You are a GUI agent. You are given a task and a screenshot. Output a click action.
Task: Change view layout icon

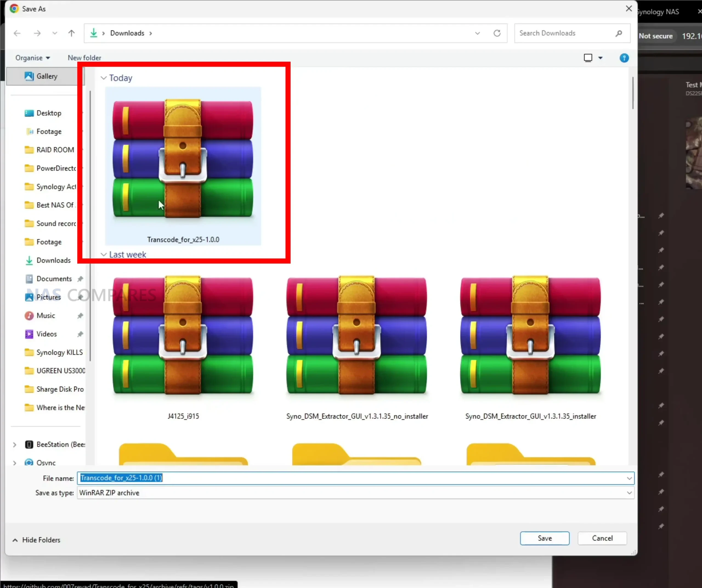[588, 58]
